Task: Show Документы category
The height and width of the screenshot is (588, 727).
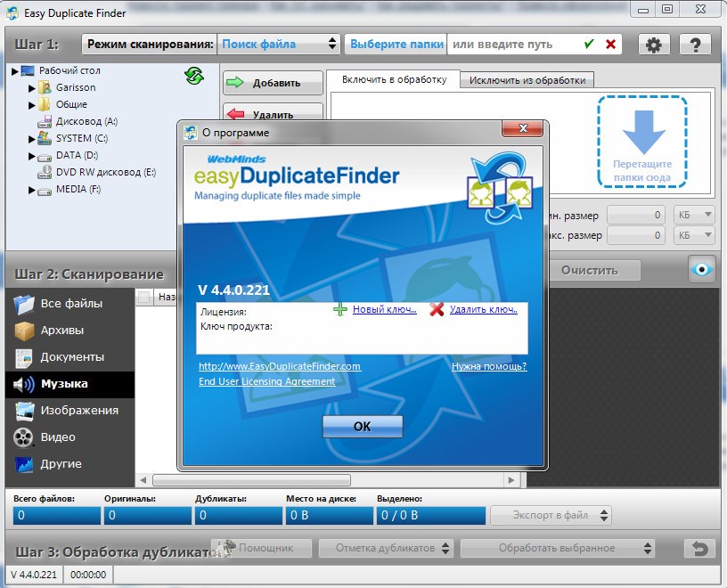Action: (70, 357)
